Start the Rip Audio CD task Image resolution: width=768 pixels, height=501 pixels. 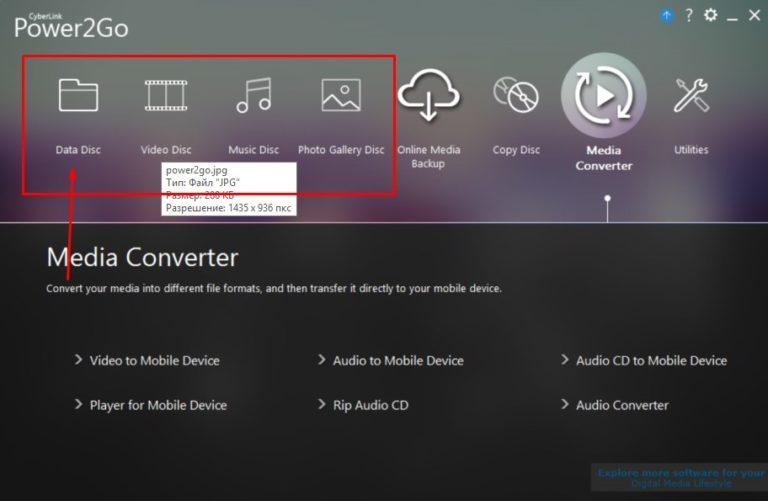370,405
